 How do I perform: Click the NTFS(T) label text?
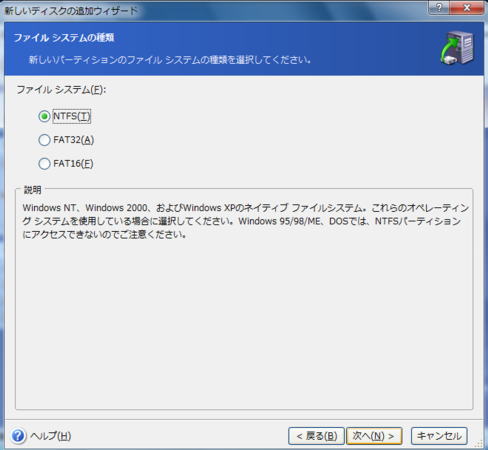(72, 116)
